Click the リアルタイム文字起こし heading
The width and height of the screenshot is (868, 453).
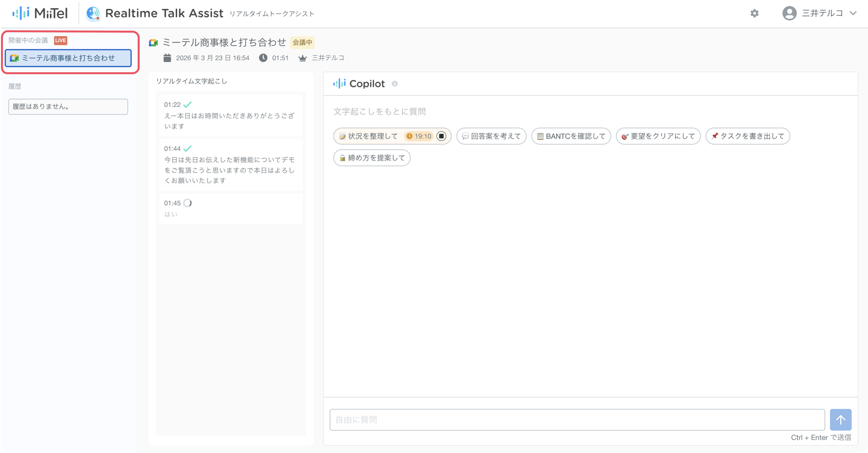191,81
